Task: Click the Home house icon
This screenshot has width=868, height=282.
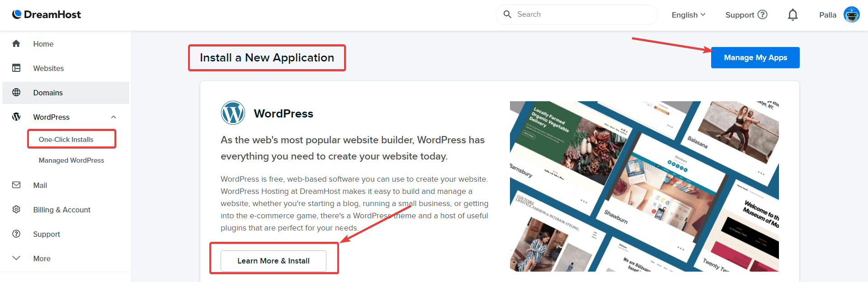Action: click(x=16, y=43)
